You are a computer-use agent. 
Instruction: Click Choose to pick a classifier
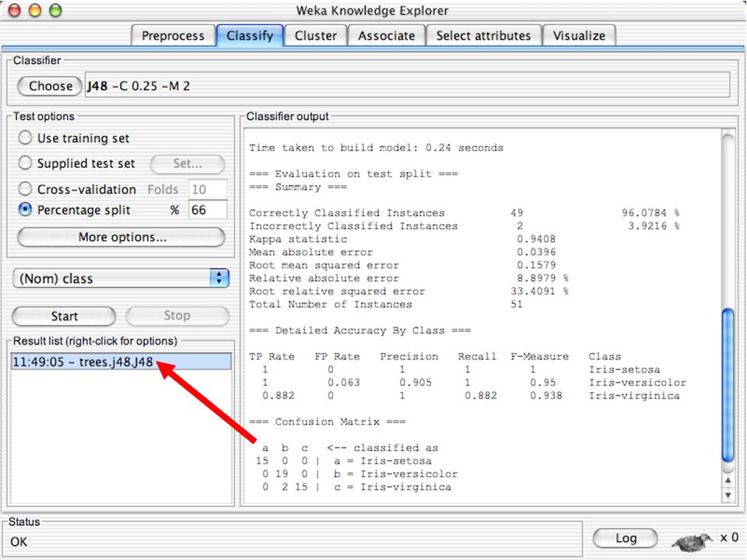click(50, 86)
